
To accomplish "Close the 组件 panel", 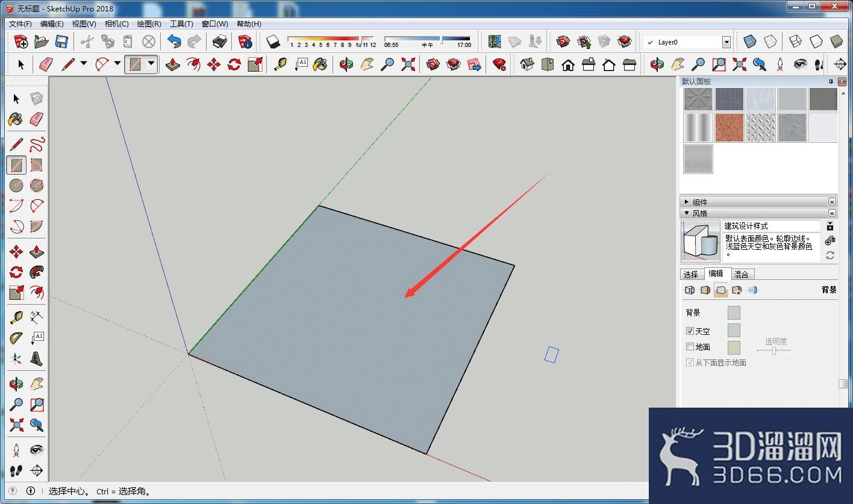I will (832, 202).
